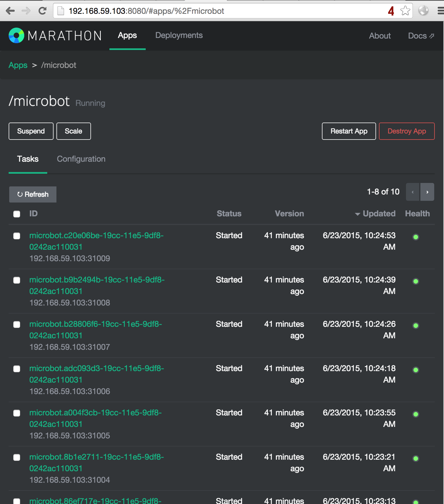Click the 192.168.59.103:31009 host address
Screen dimensions: 444x504
click(70, 258)
